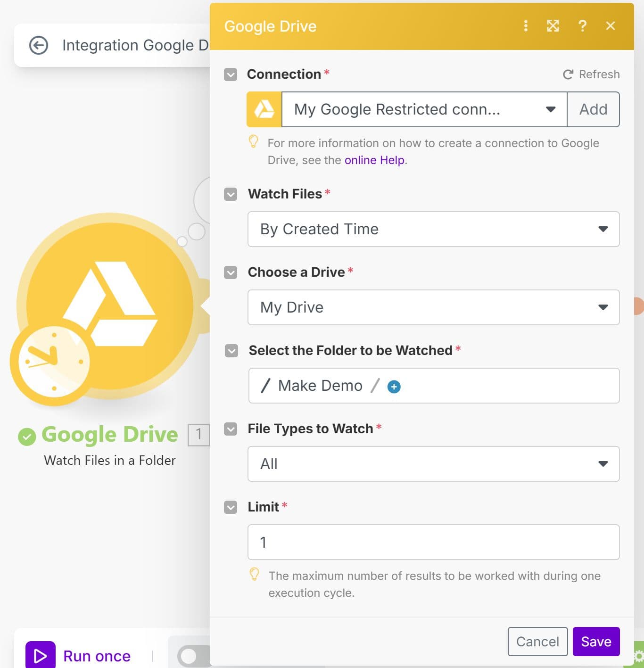Click the lightbulb hint icon under Connection

(253, 142)
